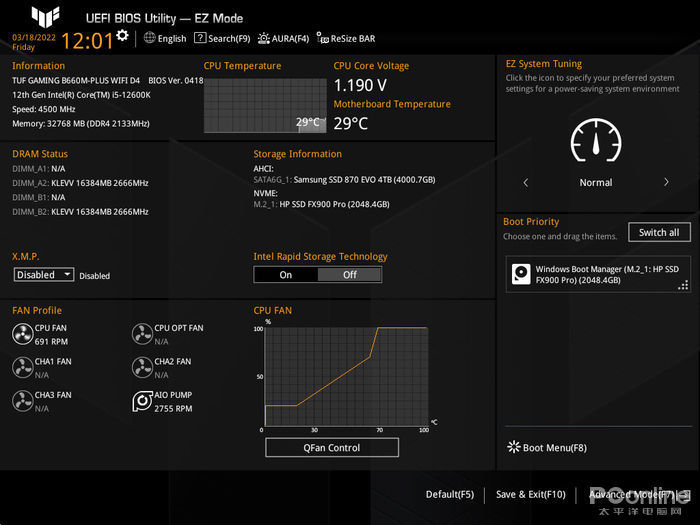Click HP SSD FX900 Pro M.2_1 entry
This screenshot has height=525, width=700.
pyautogui.click(x=321, y=204)
